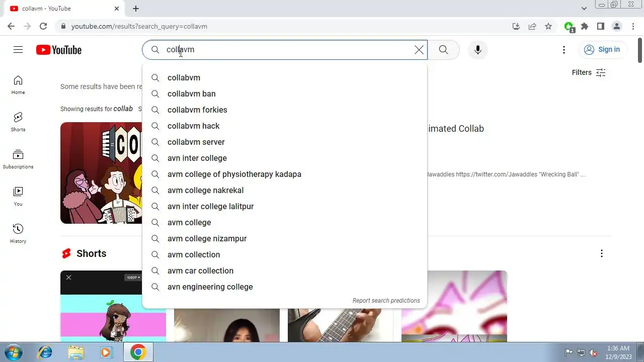Launch Internet Explorer from taskbar
The height and width of the screenshot is (362, 644).
[x=45, y=352]
